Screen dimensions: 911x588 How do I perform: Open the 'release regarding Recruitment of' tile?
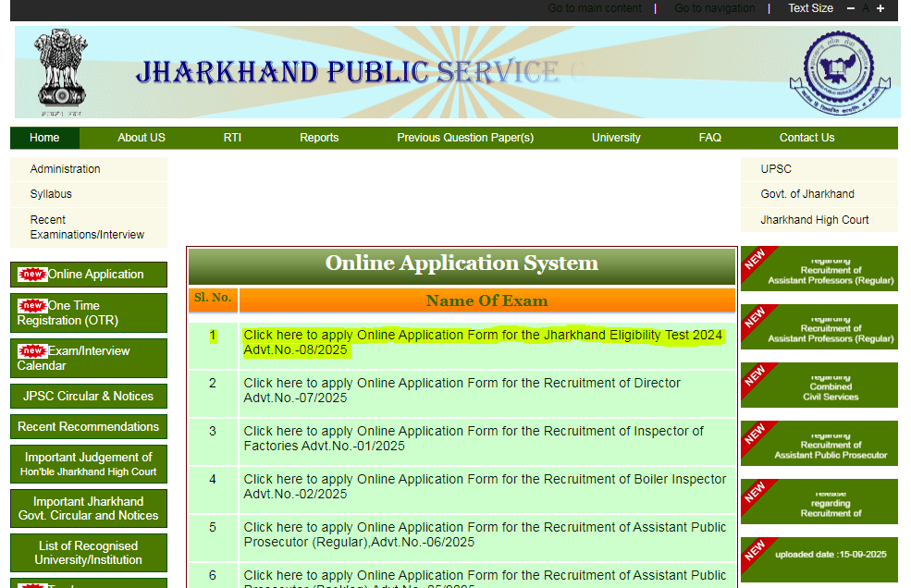click(x=819, y=501)
